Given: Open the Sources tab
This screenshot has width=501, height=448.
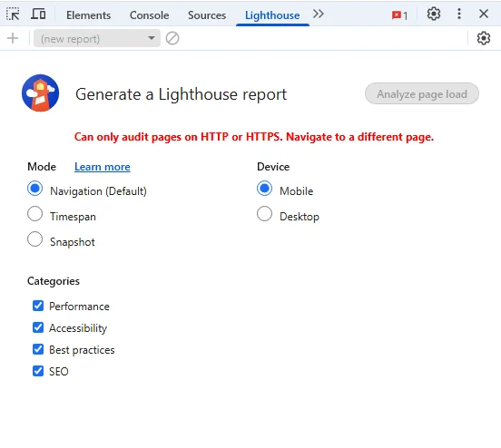Looking at the screenshot, I should [207, 15].
